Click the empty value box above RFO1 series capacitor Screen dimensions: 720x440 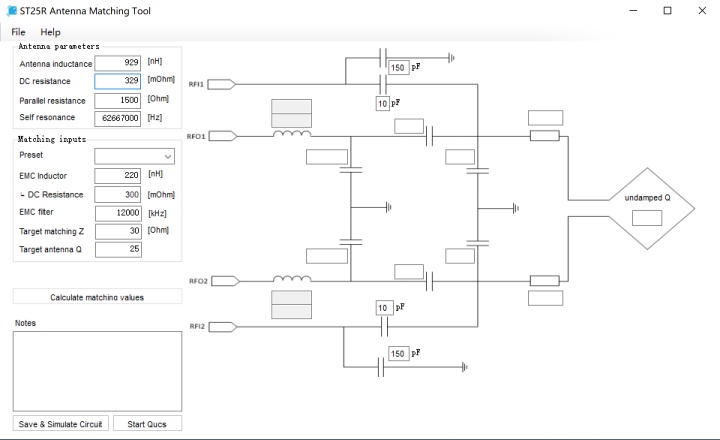pyautogui.click(x=409, y=126)
